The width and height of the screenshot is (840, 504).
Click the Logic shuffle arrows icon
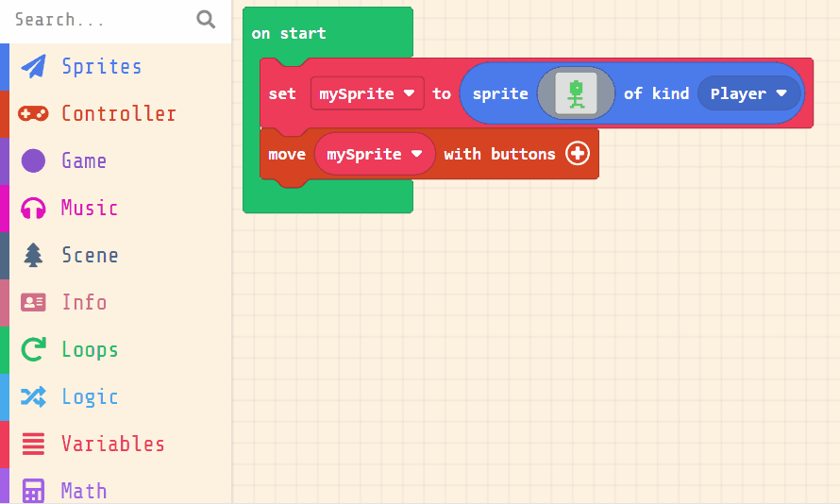tap(33, 396)
